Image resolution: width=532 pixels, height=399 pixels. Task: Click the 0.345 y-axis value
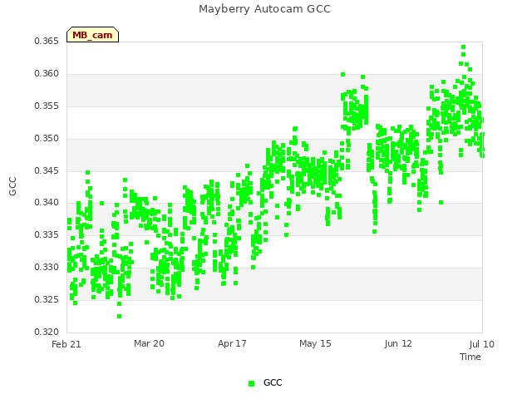pos(47,170)
